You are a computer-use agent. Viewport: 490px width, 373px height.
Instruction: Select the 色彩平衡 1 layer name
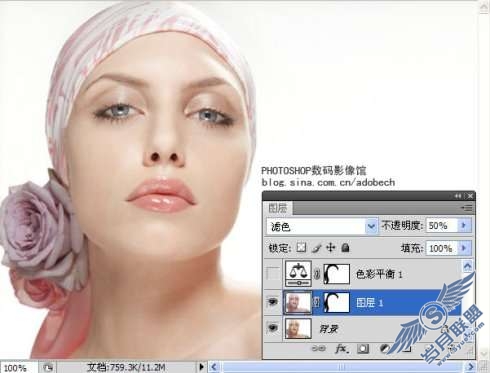click(379, 274)
